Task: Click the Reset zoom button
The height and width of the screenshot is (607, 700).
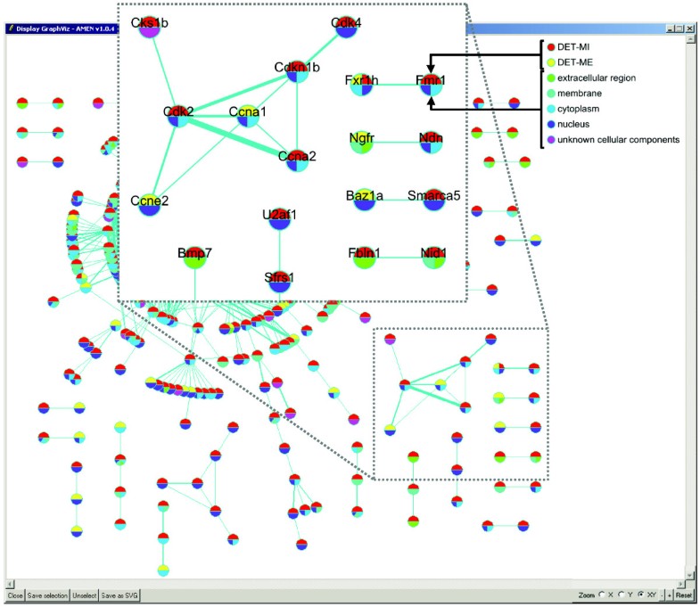Action: [683, 595]
